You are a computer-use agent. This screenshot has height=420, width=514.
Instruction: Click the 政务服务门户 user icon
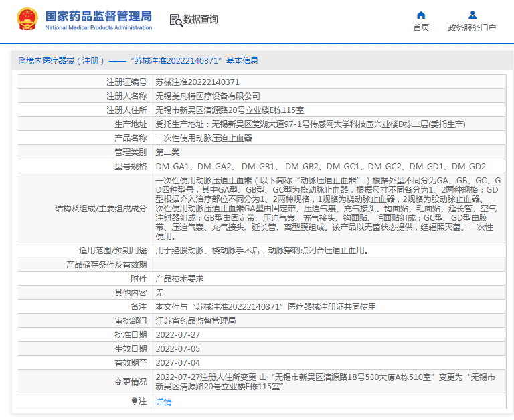click(472, 15)
